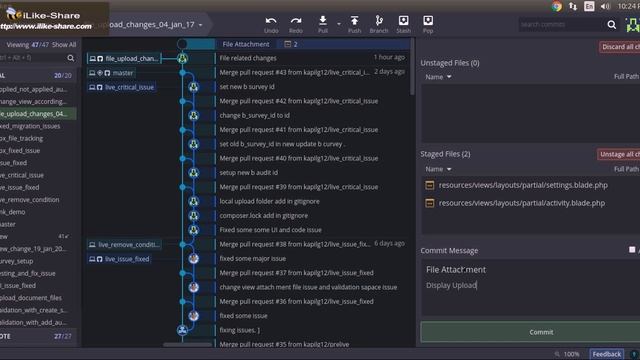Screen dimensions: 640x360
Task: Expand the REMOTE section header 27/27
Action: pos(38,336)
